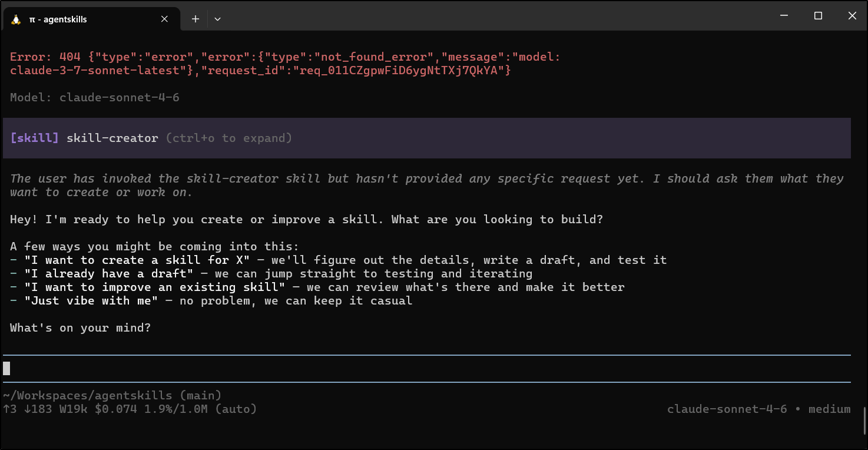The height and width of the screenshot is (450, 868).
Task: Maximize the terminal window
Action: (818, 16)
